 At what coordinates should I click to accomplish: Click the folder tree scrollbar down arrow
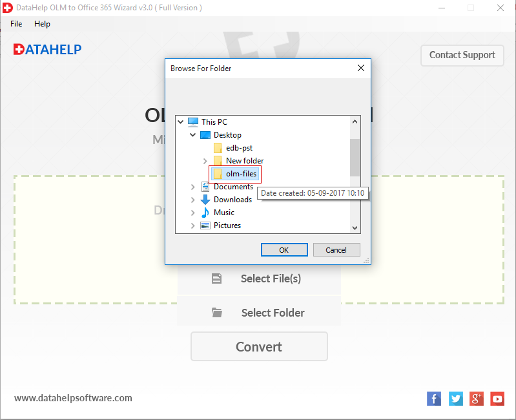[355, 228]
